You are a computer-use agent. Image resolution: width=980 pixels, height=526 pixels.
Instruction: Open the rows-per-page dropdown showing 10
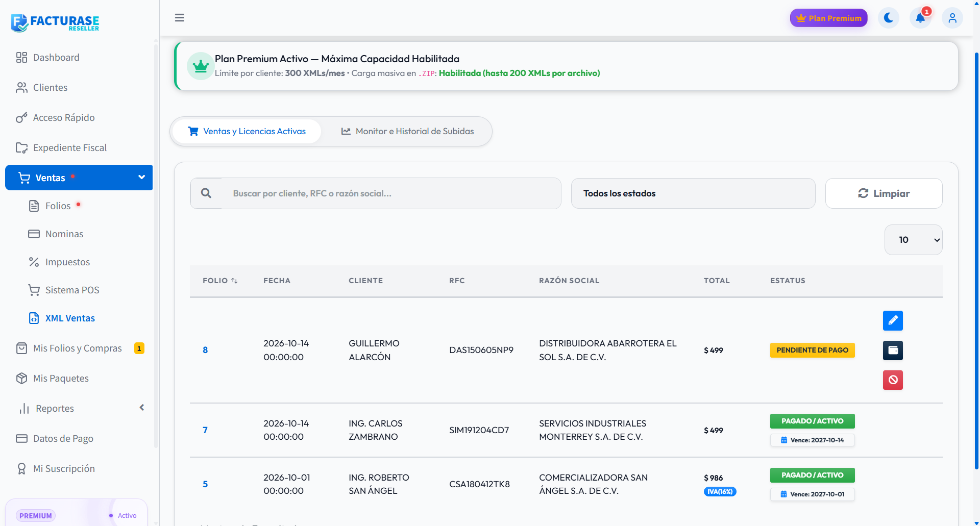tap(913, 240)
